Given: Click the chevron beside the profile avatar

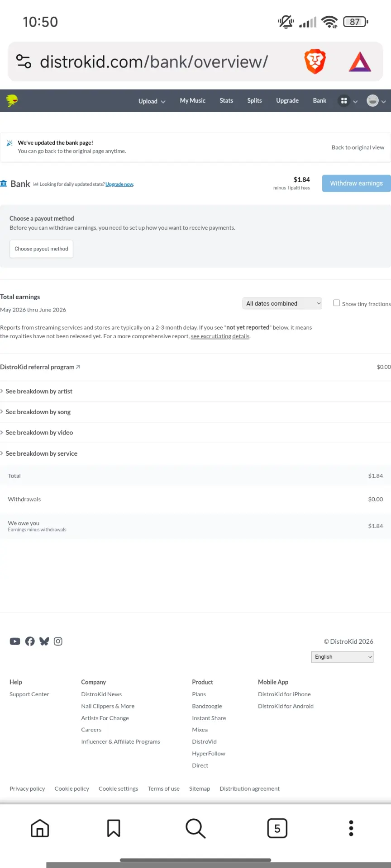Looking at the screenshot, I should point(384,102).
